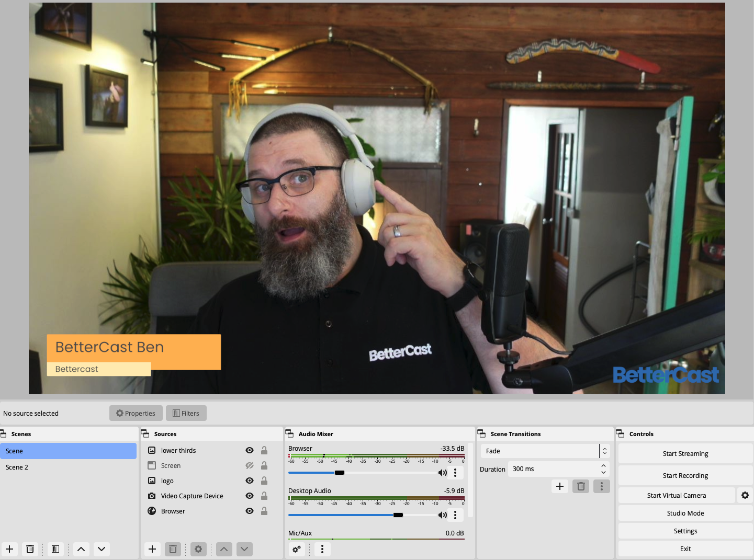Image resolution: width=754 pixels, height=560 pixels.
Task: Add a transition with plus button
Action: point(560,486)
